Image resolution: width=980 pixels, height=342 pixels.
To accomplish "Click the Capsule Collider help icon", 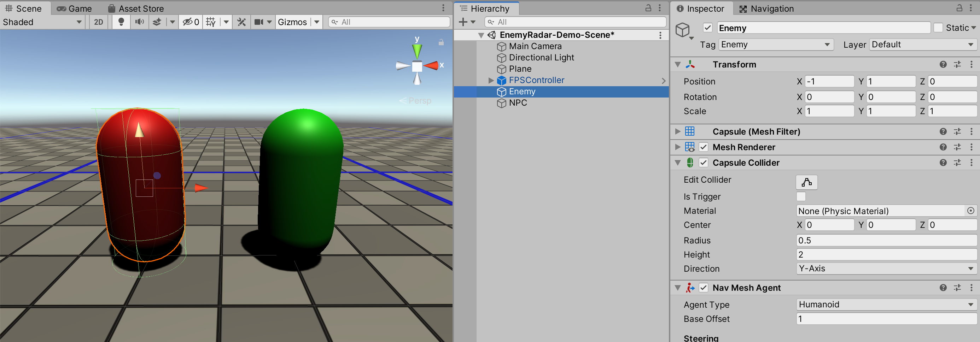I will click(943, 163).
